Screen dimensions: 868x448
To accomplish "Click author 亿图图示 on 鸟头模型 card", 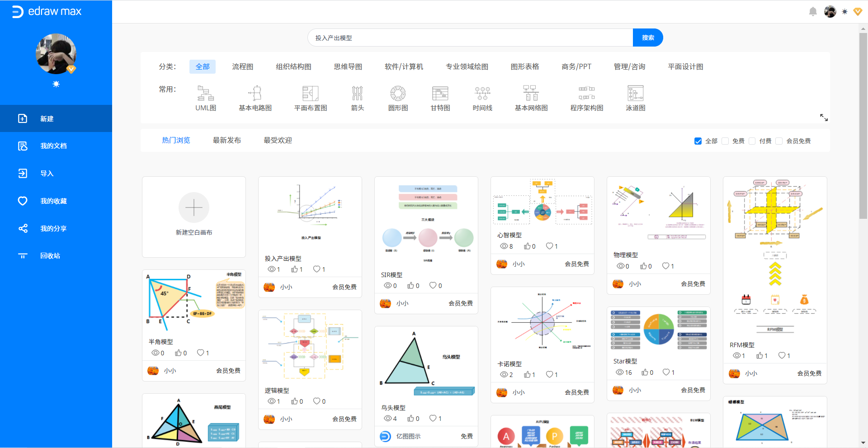I will point(408,436).
